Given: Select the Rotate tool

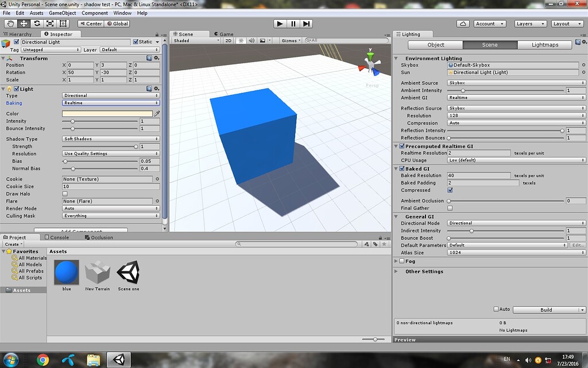Looking at the screenshot, I should point(36,24).
